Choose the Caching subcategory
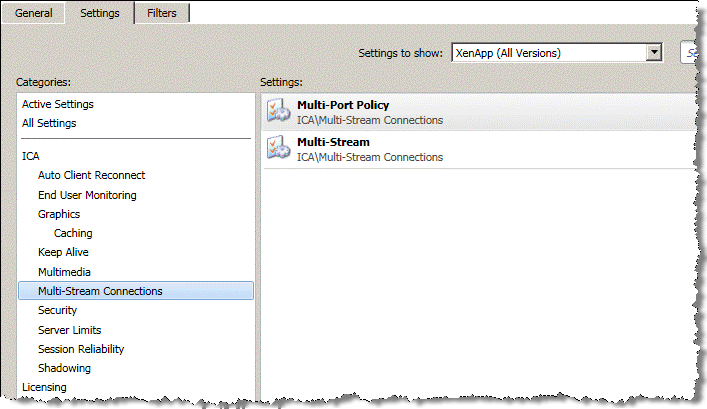The image size is (707, 409). 73,233
